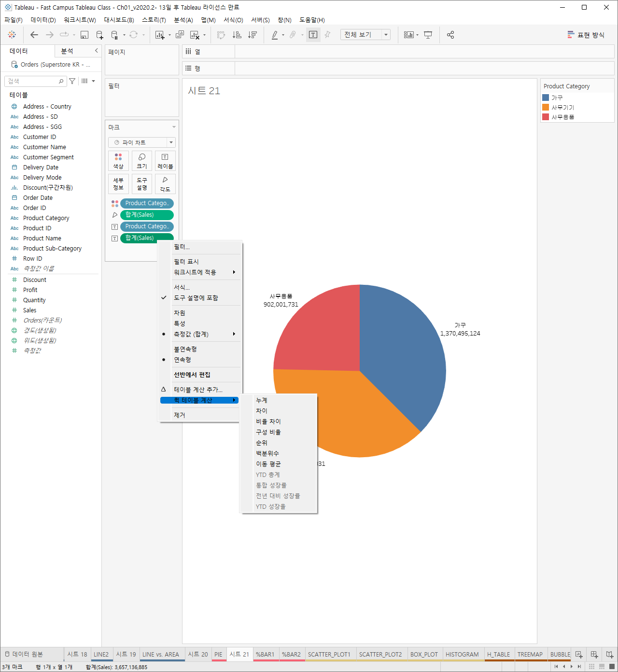Screen dimensions: 618x672
Task: Click the Tableau logo start page icon
Action: 12,35
